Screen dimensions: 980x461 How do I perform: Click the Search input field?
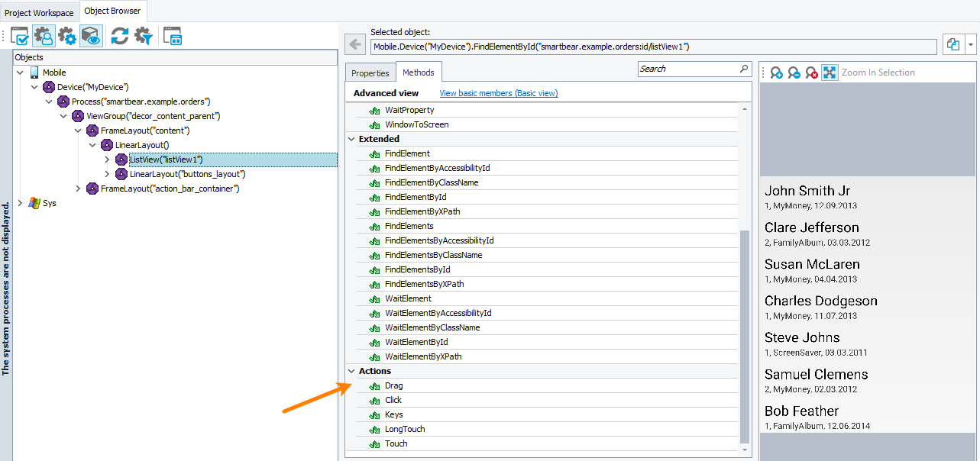[x=687, y=69]
